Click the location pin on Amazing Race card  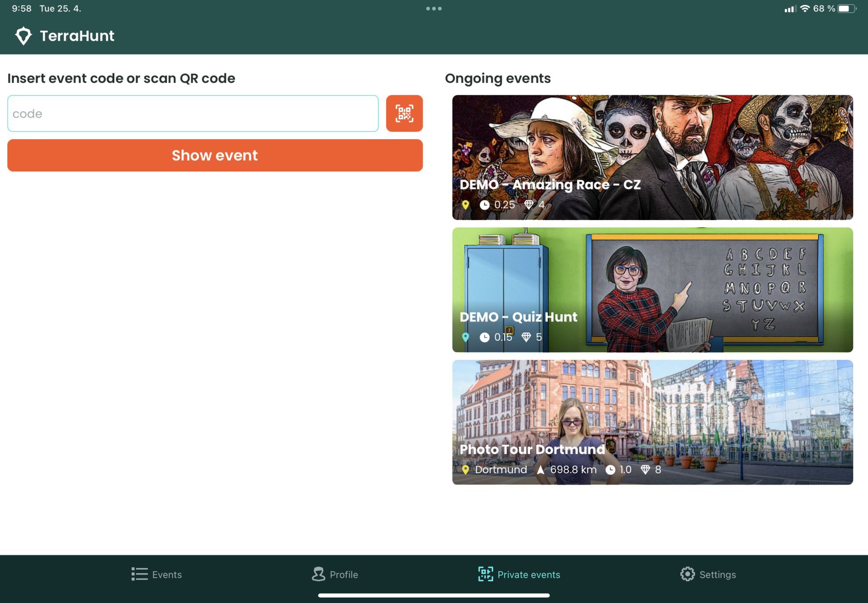(465, 205)
